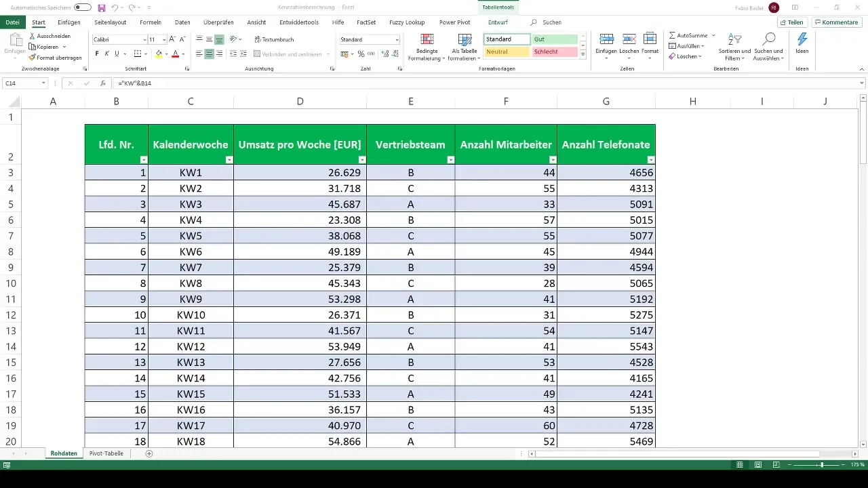Toggle italic formatting (K)
This screenshot has width=868, height=488.
[x=106, y=54]
